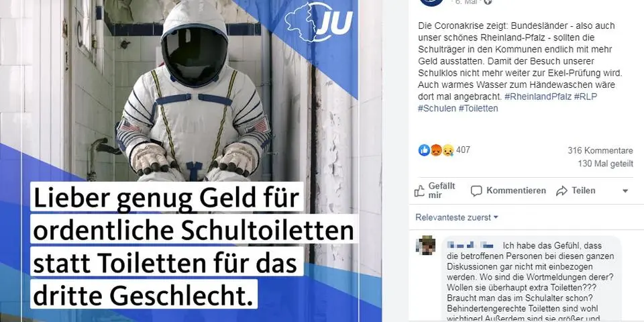Open the share options dropdown arrow
Viewport: 644px width, 322px height.
pyautogui.click(x=625, y=191)
